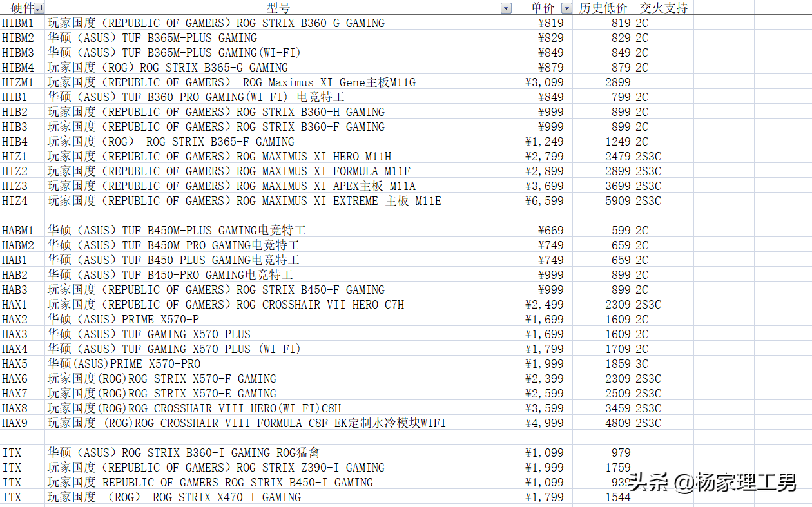The image size is (812, 507).
Task: Click the ROG STRIX B360-H GAMING cell
Action: [x=278, y=112]
